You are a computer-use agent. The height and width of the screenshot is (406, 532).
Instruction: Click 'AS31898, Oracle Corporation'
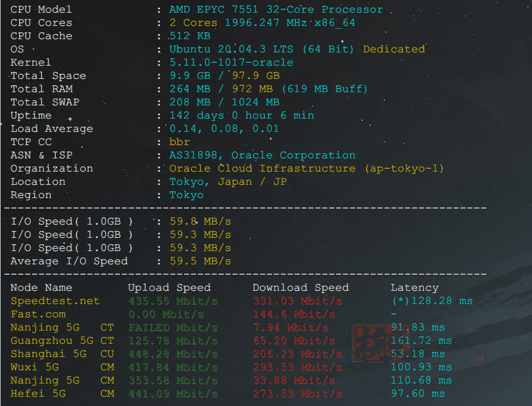[x=263, y=155]
